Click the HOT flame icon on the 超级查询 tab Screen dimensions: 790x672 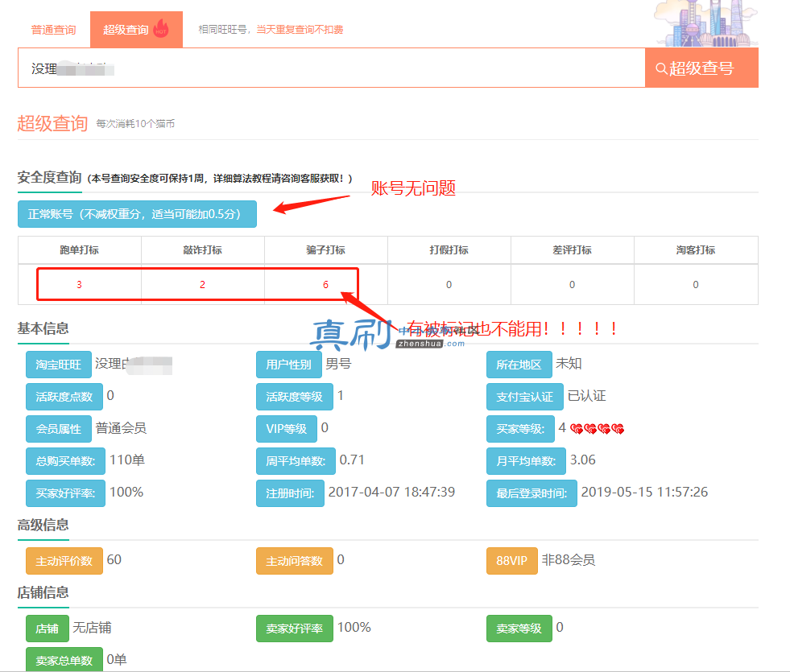pyautogui.click(x=161, y=28)
